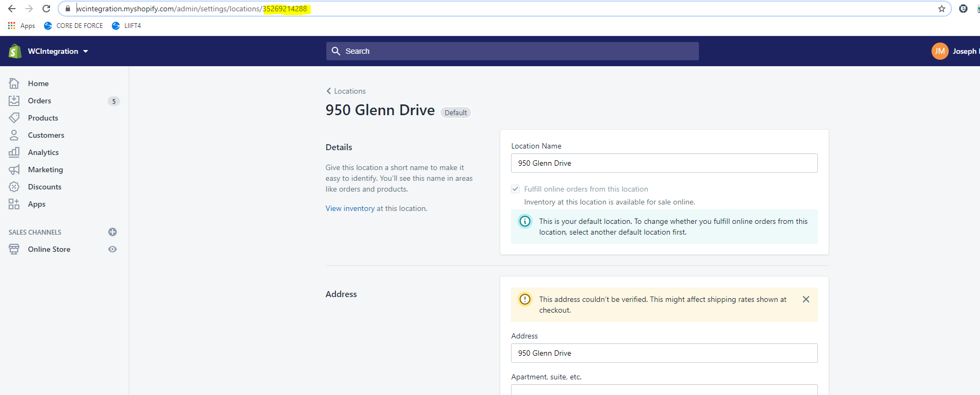Bookmark page with the star icon
Viewport: 980px width, 395px height.
[x=942, y=9]
